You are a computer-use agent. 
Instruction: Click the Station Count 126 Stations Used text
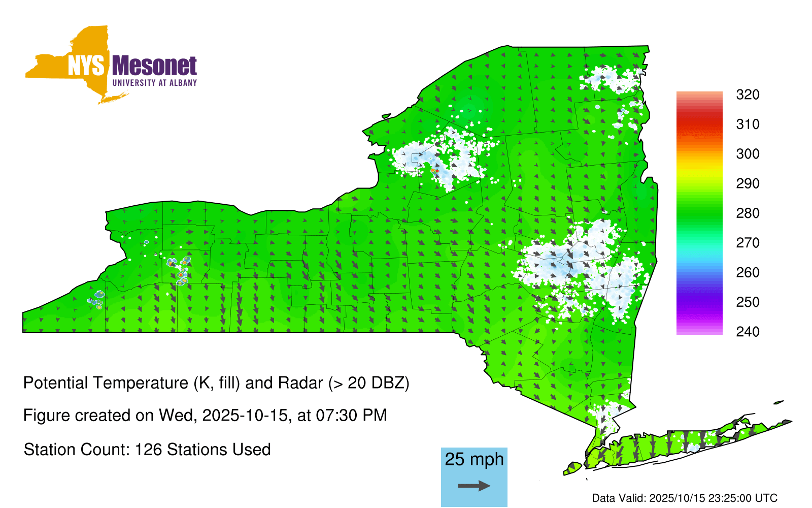click(x=147, y=450)
